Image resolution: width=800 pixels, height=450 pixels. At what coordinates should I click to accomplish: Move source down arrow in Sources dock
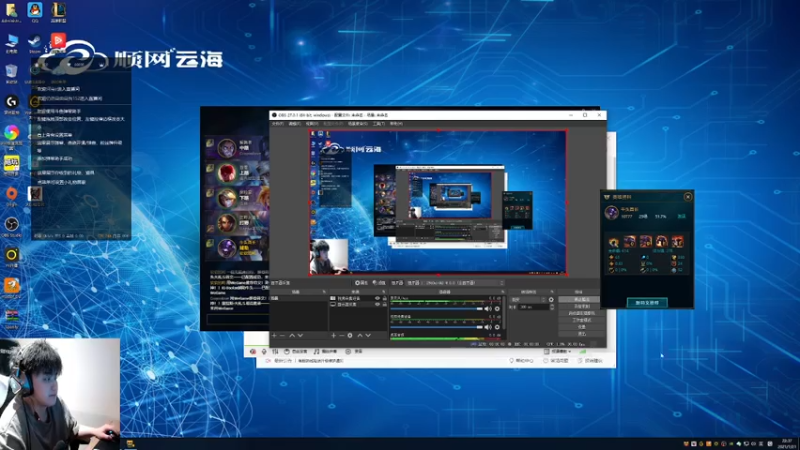pyautogui.click(x=368, y=335)
